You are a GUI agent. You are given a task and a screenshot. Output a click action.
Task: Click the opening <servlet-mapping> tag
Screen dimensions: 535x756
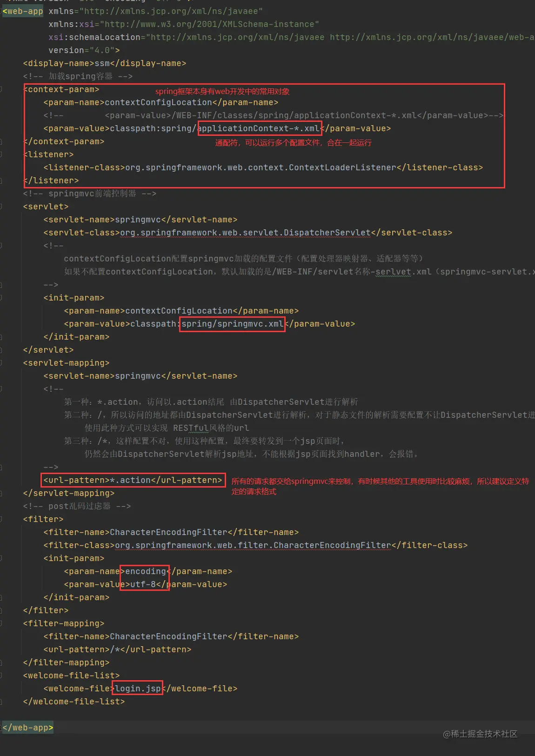click(x=66, y=363)
